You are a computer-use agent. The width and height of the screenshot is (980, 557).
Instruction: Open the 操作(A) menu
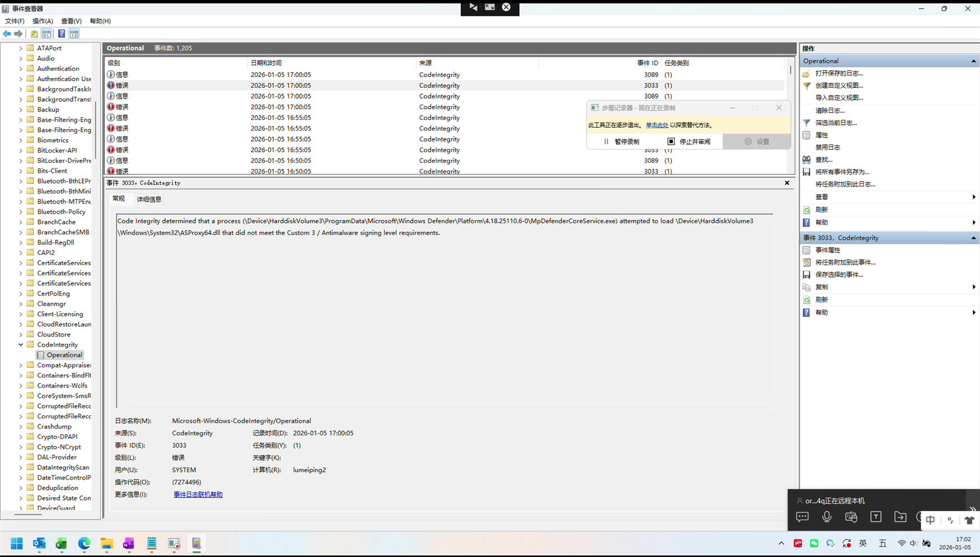point(43,21)
